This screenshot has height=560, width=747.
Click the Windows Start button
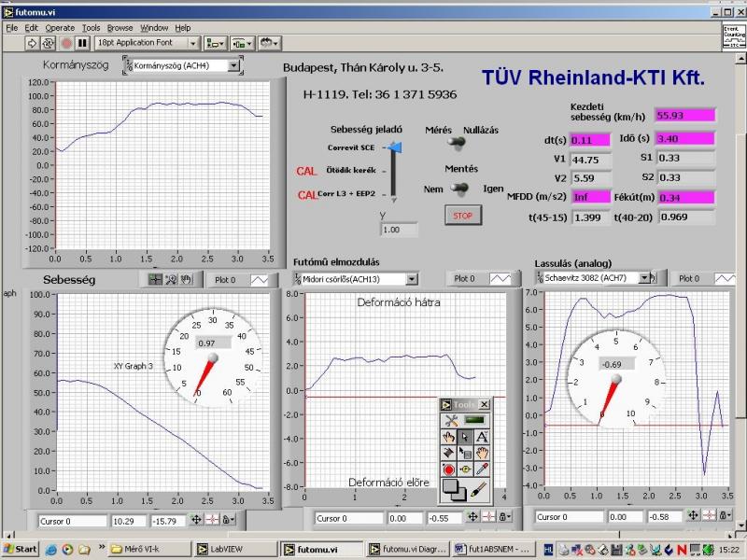point(20,549)
